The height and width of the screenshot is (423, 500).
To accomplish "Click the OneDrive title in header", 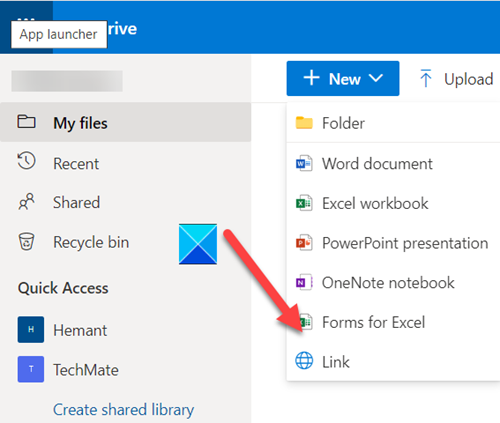I will tap(122, 29).
